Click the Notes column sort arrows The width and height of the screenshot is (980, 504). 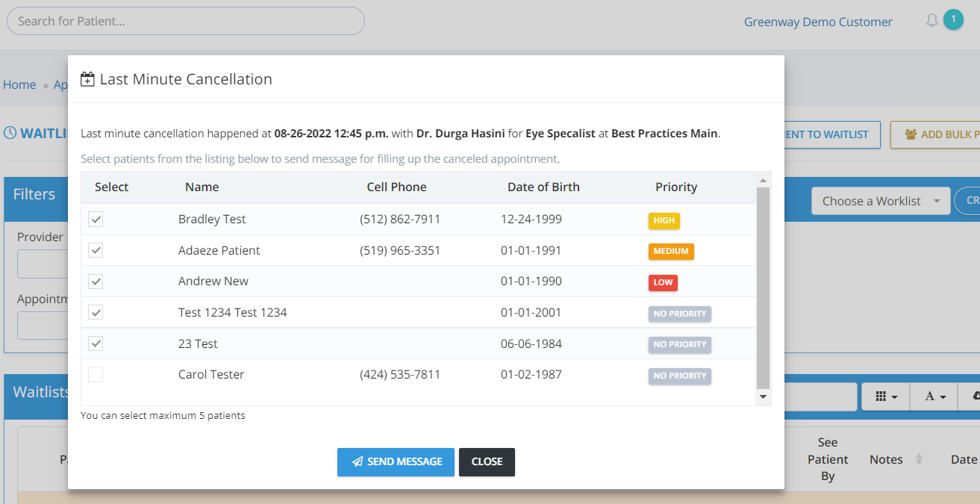click(x=919, y=459)
